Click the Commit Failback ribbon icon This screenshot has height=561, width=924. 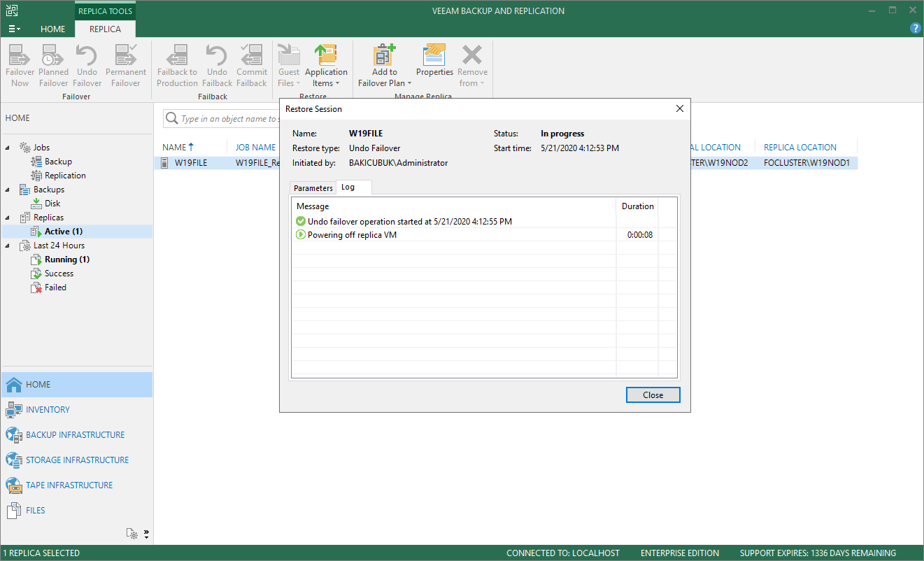pos(252,66)
